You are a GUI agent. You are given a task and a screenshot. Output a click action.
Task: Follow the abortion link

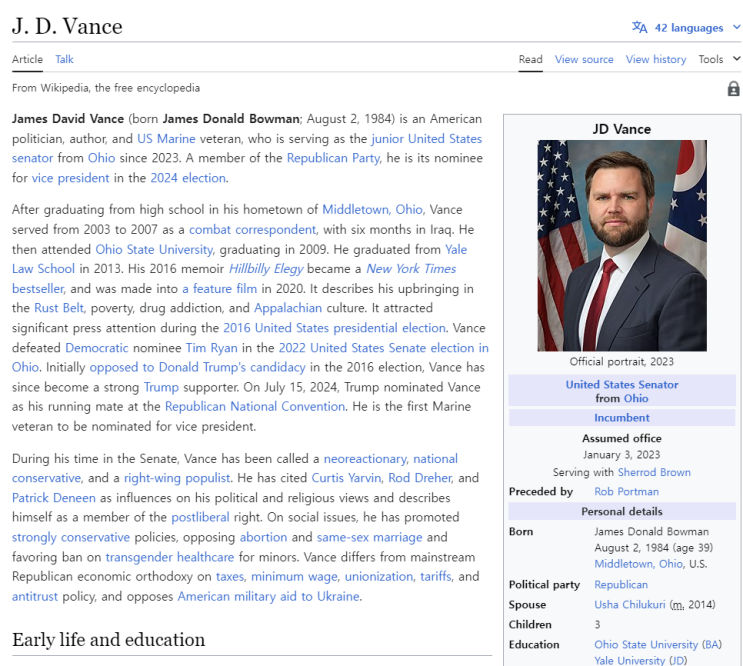click(263, 537)
